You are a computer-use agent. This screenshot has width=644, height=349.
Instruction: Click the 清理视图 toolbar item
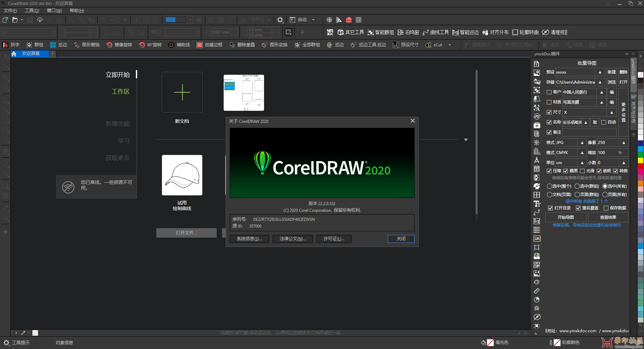(x=555, y=32)
